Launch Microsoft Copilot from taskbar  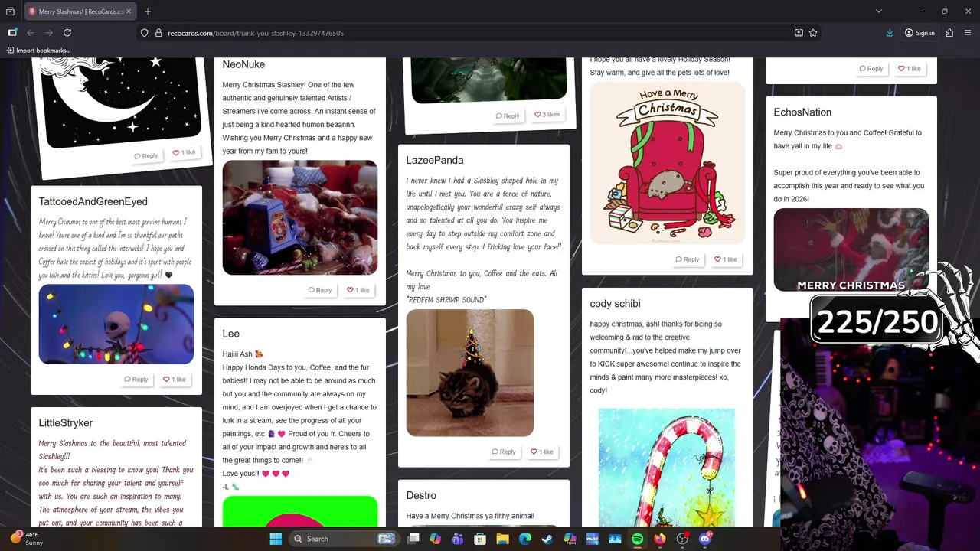pyautogui.click(x=435, y=539)
